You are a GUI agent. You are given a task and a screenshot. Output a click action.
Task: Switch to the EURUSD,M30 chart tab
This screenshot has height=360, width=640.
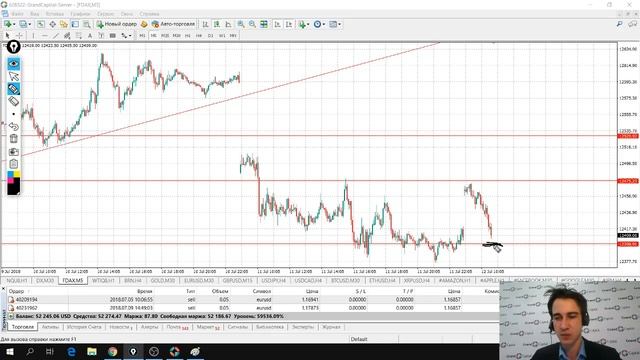pyautogui.click(x=199, y=281)
